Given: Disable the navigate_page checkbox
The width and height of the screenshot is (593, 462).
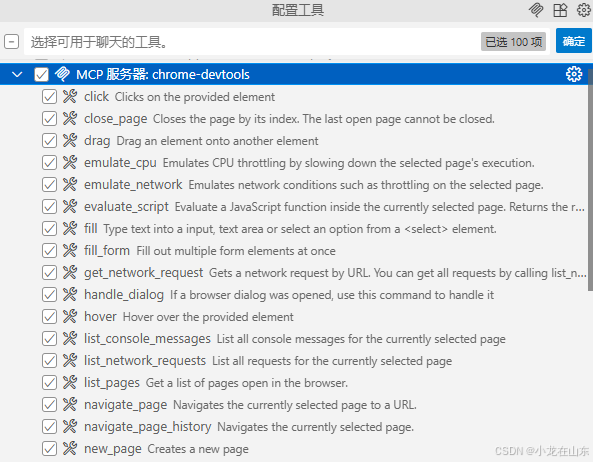Looking at the screenshot, I should [49, 405].
